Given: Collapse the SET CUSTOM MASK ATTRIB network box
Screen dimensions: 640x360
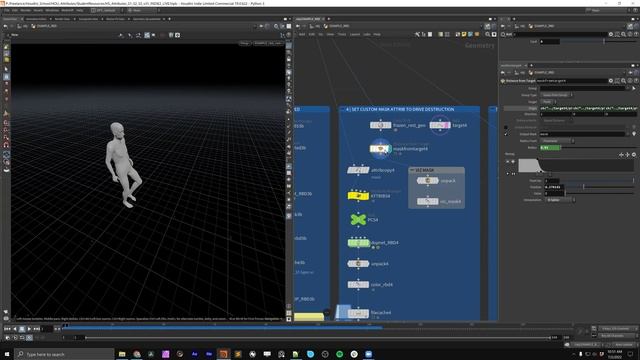Looking at the screenshot, I should [343, 109].
